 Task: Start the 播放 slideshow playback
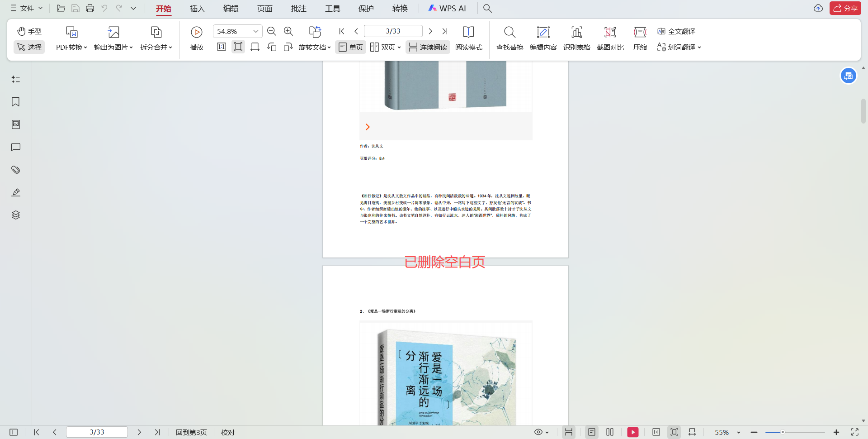(x=196, y=38)
